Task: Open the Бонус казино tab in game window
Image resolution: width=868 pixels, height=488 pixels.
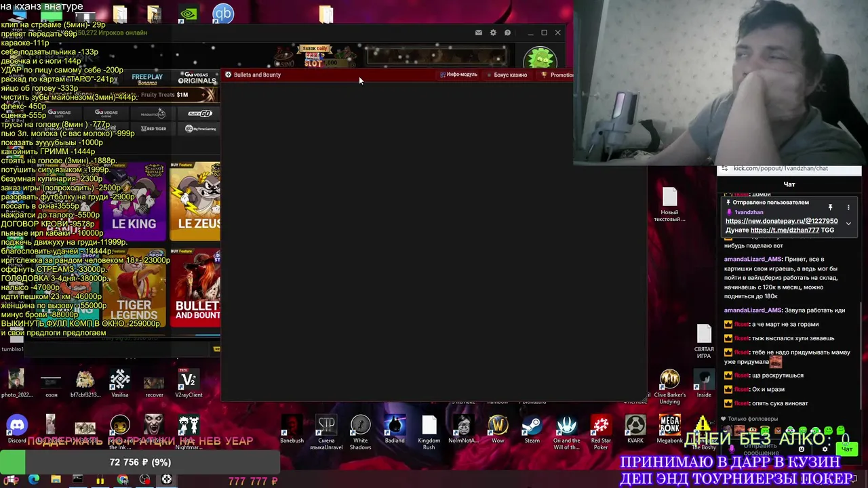Action: pyautogui.click(x=507, y=75)
